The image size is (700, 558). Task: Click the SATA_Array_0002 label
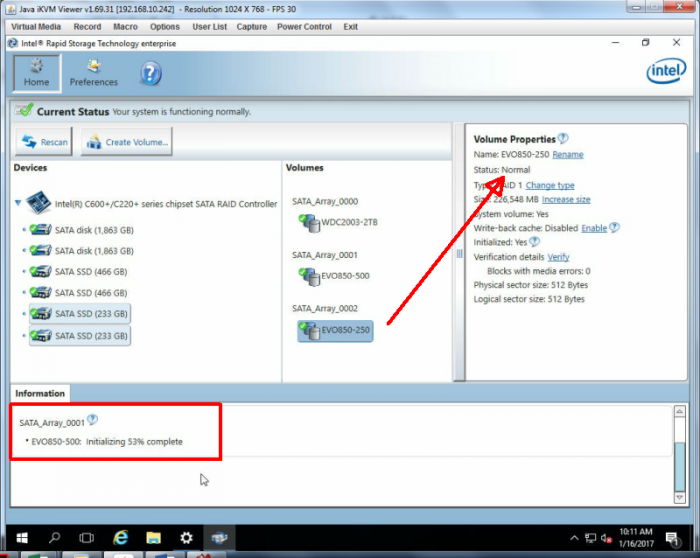click(325, 308)
